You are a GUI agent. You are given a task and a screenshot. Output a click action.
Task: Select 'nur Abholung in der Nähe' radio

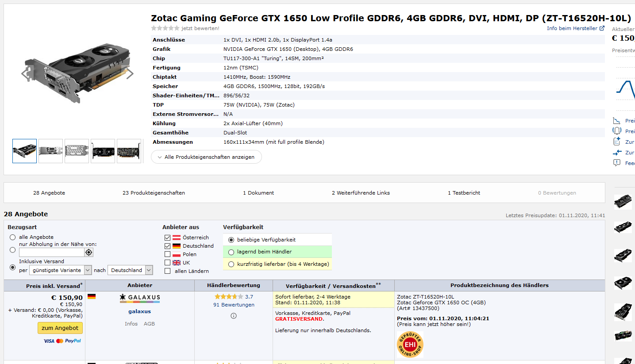[12, 249]
